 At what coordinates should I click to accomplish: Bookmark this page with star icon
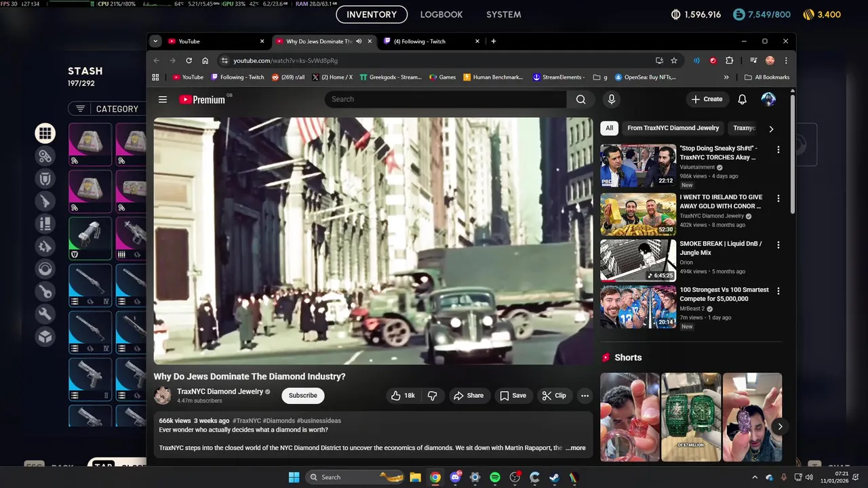(x=673, y=60)
